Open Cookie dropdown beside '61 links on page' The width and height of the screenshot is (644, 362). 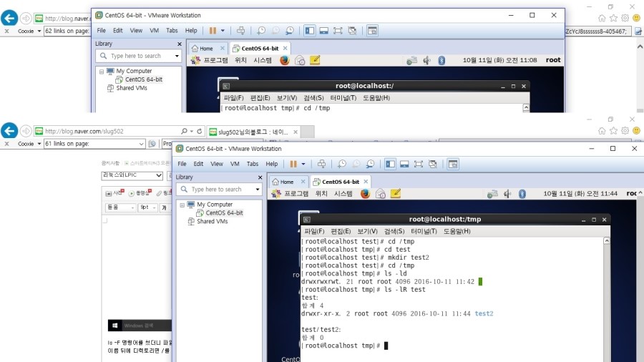(39, 144)
